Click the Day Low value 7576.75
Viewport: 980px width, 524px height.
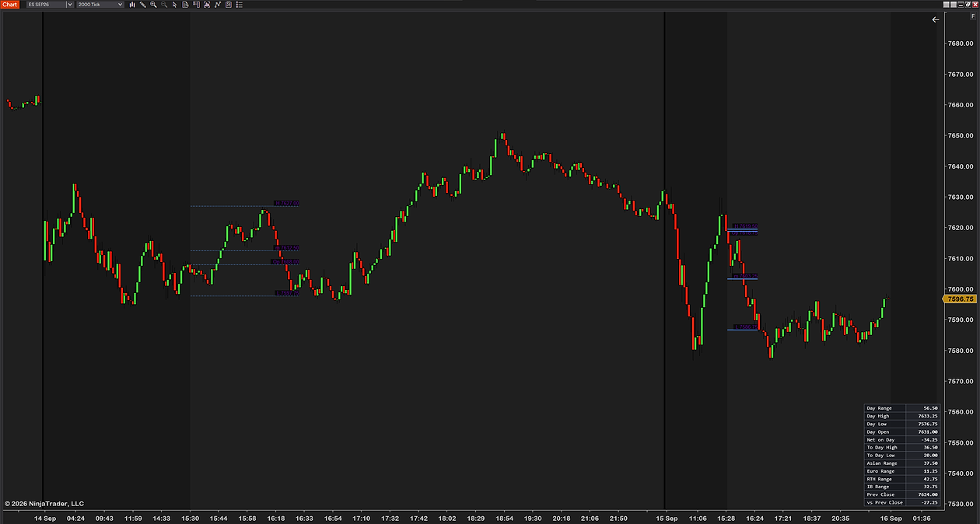929,424
